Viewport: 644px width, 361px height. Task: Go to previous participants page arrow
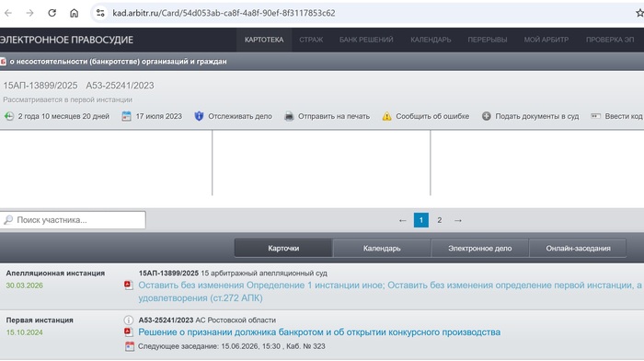coord(403,221)
